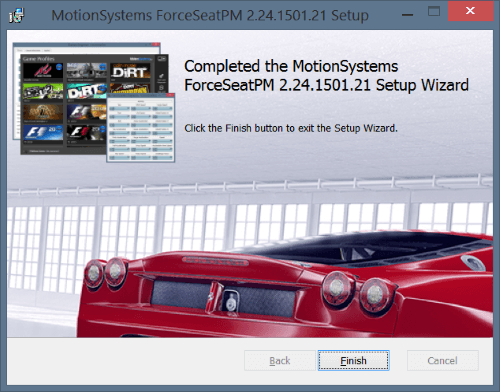
Task: Minimize the Setup window
Action: point(407,15)
